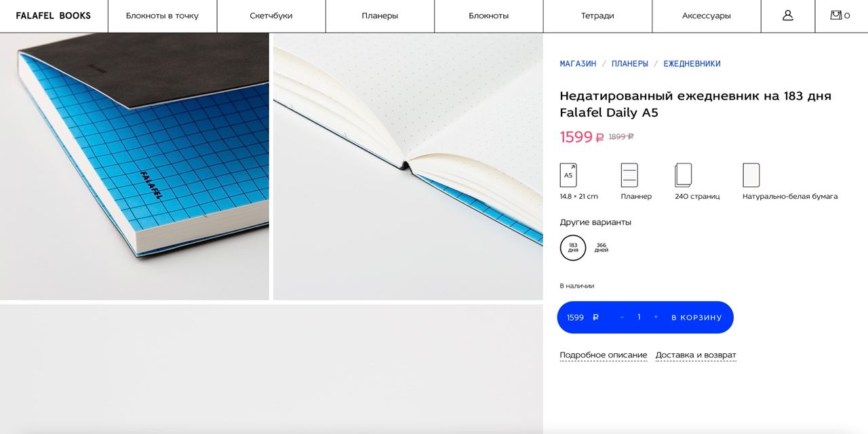
Task: Follow ЕЖЕДНЕВНИКИ breadcrumb link
Action: (x=692, y=64)
